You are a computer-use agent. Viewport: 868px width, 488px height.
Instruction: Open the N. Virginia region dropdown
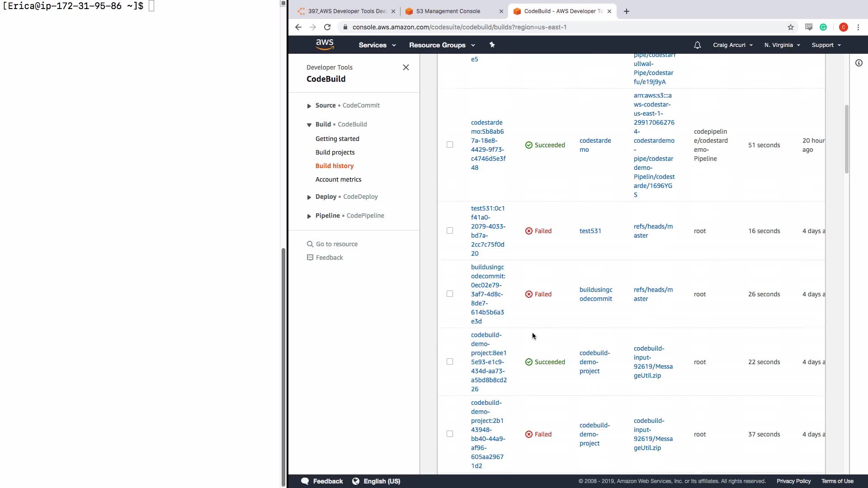782,45
